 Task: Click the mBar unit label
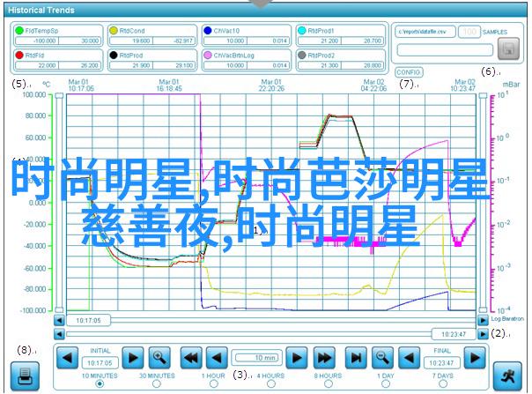click(x=512, y=85)
